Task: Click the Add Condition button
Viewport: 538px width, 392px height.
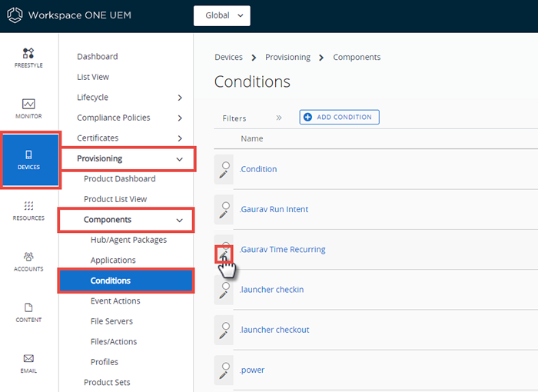Action: 340,117
